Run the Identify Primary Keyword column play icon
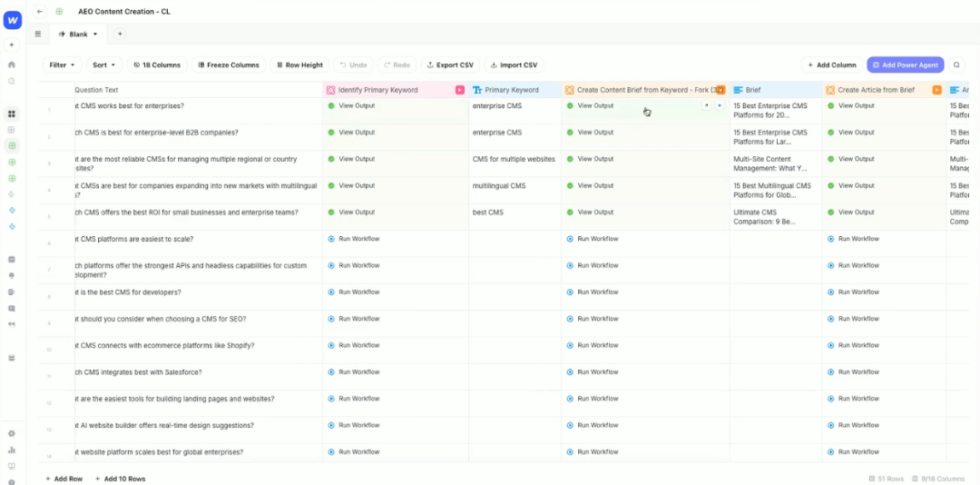The image size is (980, 485). (x=459, y=90)
